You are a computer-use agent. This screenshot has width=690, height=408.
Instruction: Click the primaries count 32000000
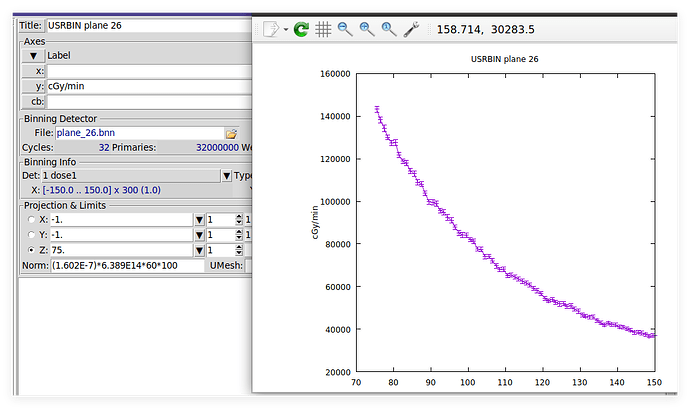(217, 147)
